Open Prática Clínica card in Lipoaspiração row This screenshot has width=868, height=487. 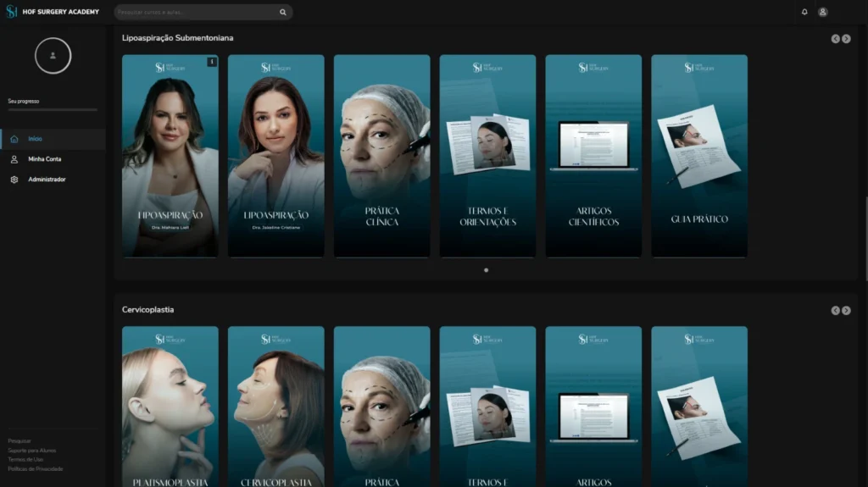[381, 156]
